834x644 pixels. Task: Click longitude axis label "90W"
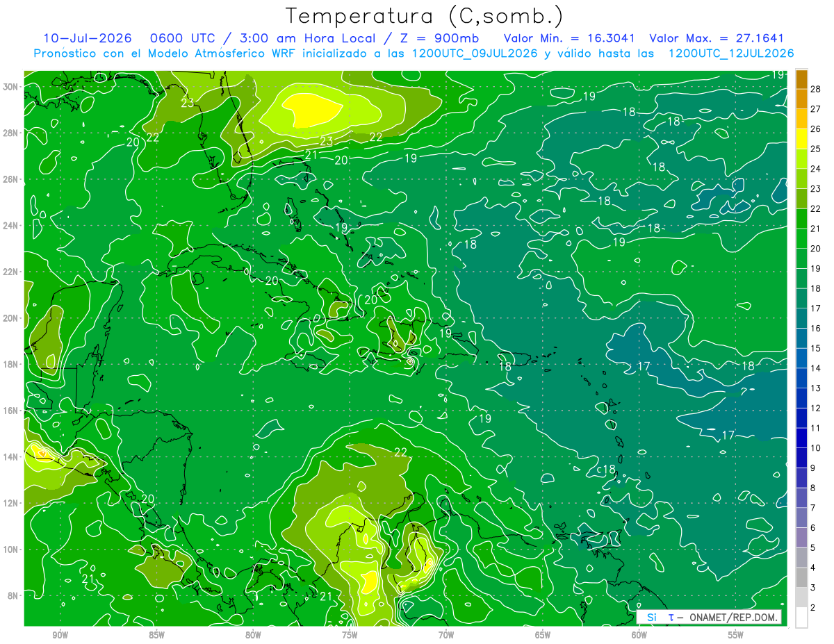[x=60, y=635]
